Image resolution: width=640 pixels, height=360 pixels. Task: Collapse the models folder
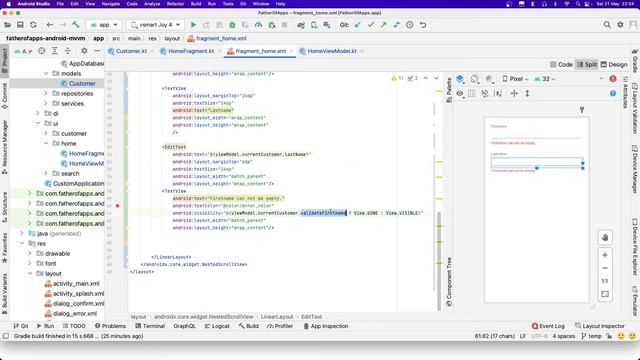46,73
